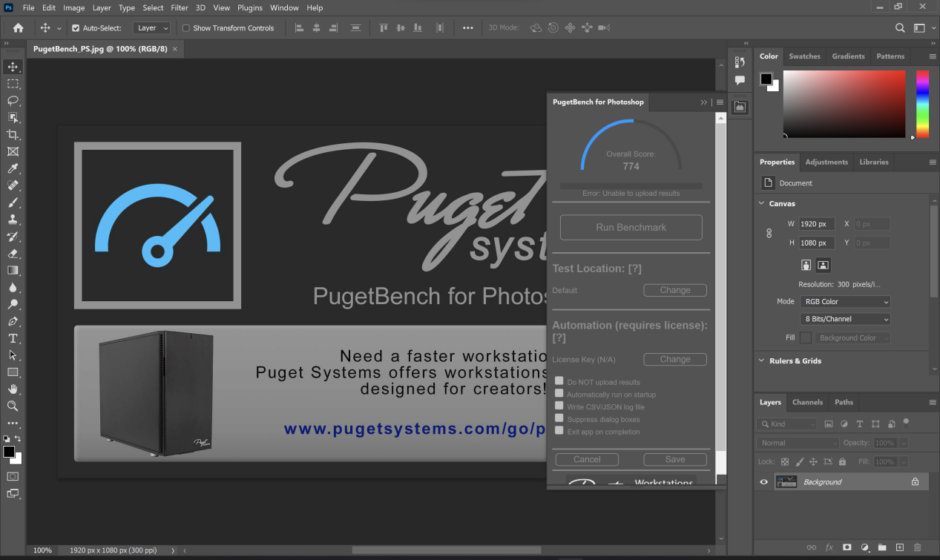Select the Frame tool
This screenshot has height=560, width=940.
tap(13, 151)
